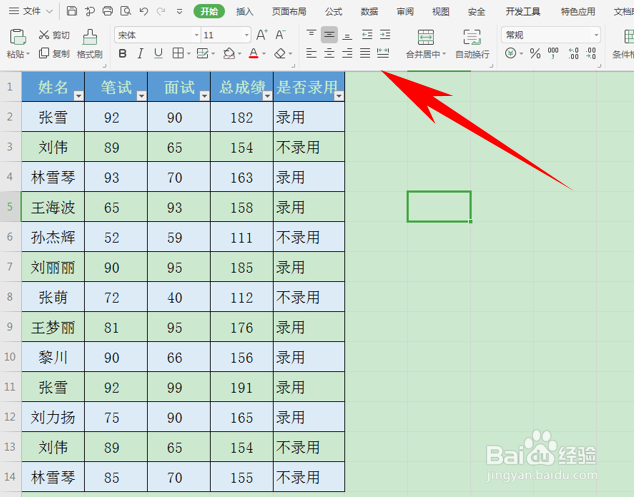
Task: Apply red font color A icon
Action: point(254,53)
